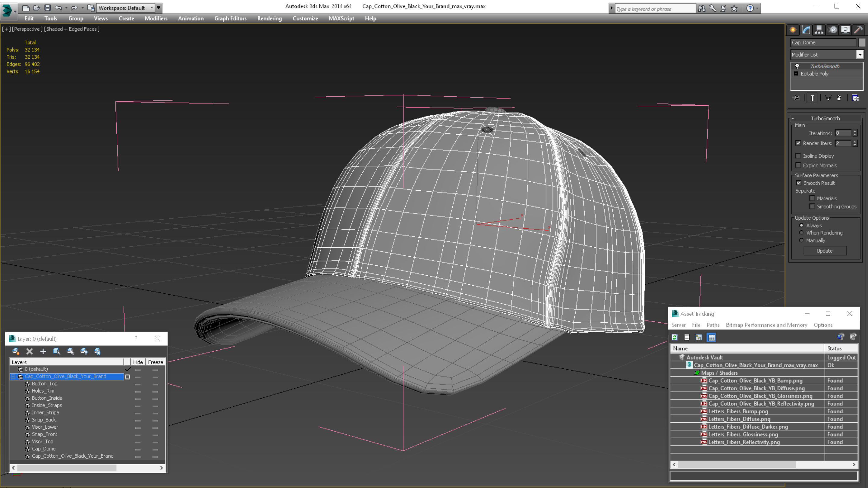Click Table View icon in Asset Tracking
The image size is (868, 488).
711,337
